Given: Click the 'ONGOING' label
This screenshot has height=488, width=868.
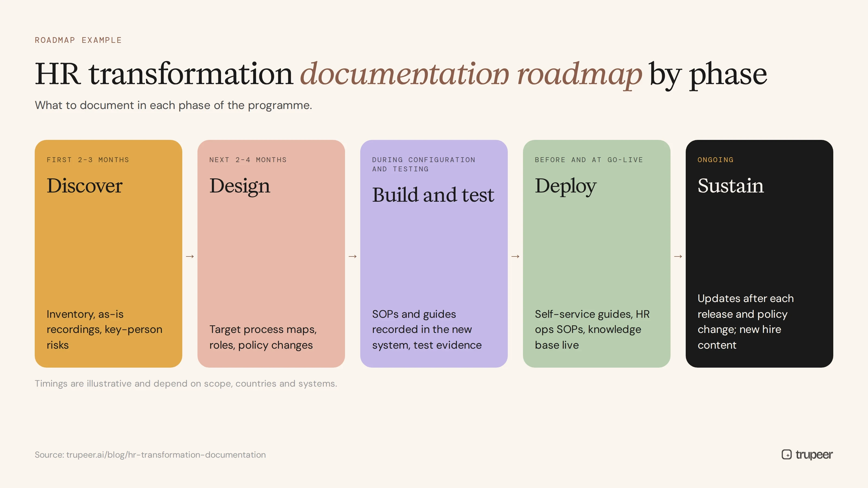Looking at the screenshot, I should click(x=715, y=160).
